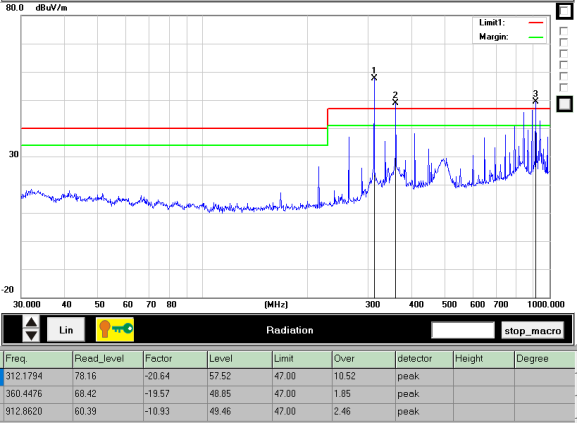Click the Level column header
Screen dimensions: 577x423
pos(240,359)
